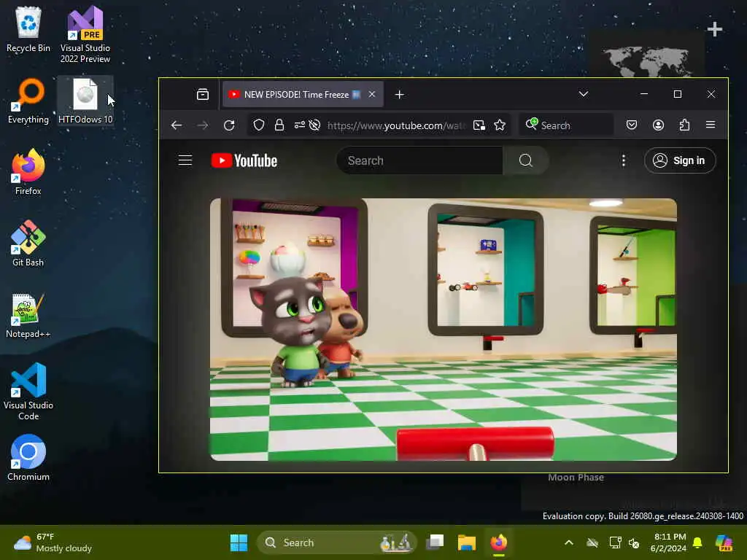Focus the Firefox toolbar Search box

tap(566, 125)
